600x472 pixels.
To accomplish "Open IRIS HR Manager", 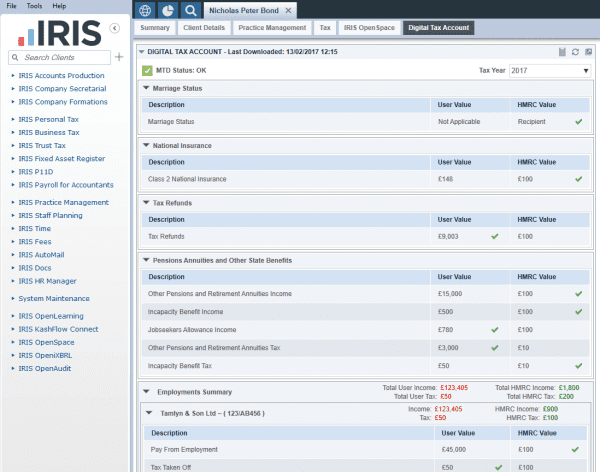I will pyautogui.click(x=47, y=281).
